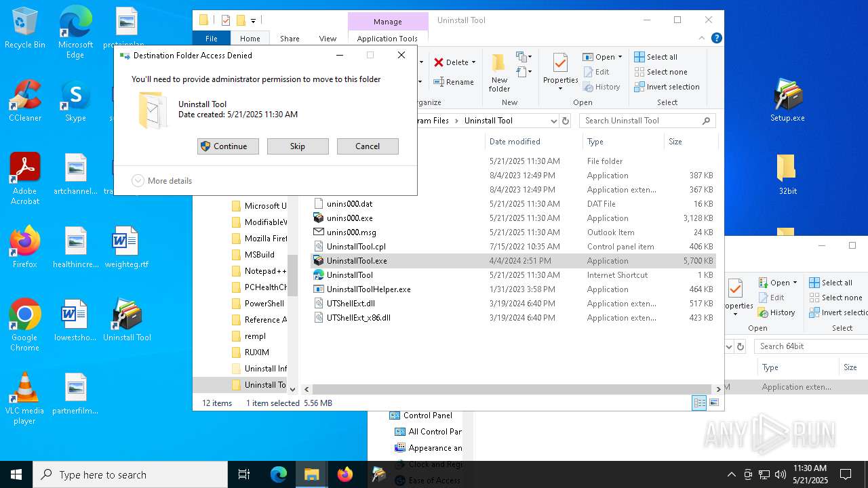
Task: Select PowerShell folder in navigation tree
Action: [x=258, y=304]
